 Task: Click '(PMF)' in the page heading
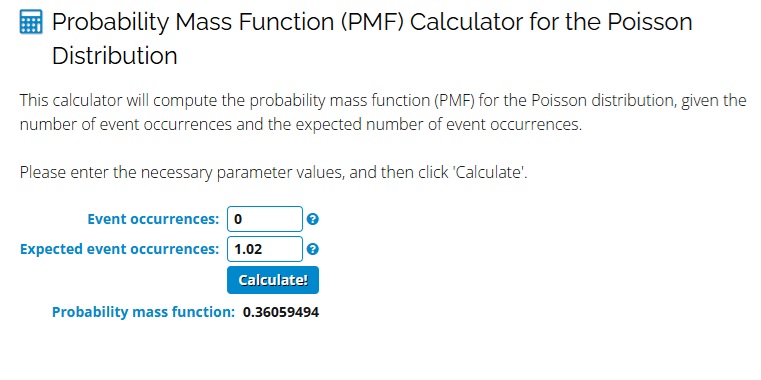[373, 22]
